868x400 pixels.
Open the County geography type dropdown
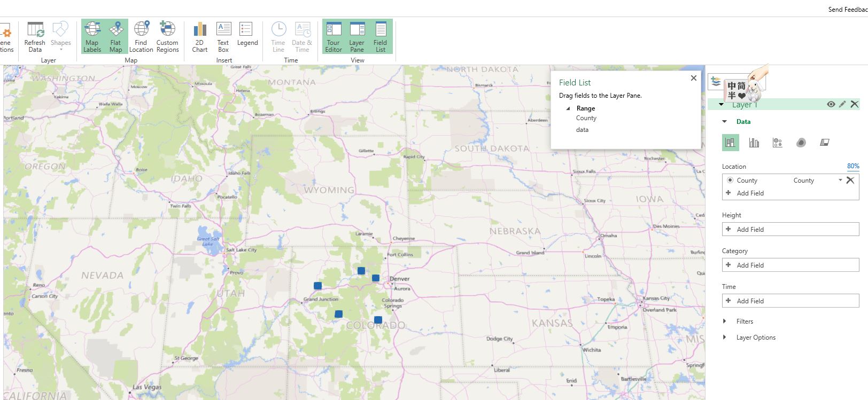[x=840, y=181]
